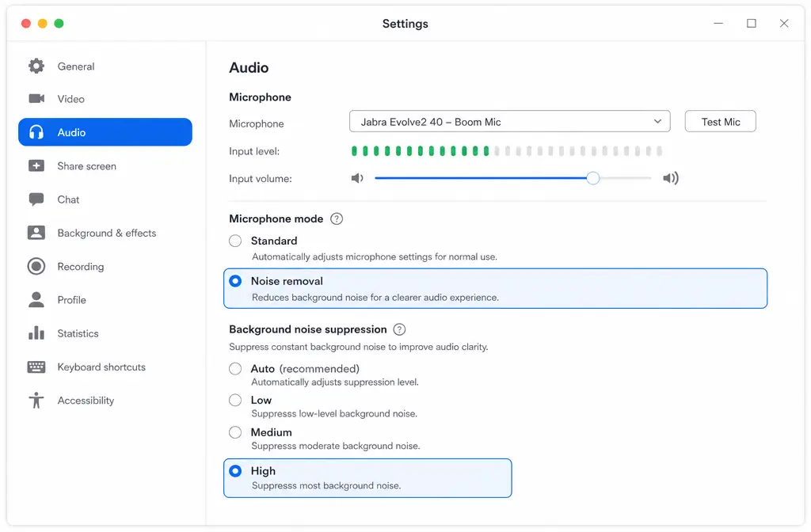This screenshot has height=532, width=811.
Task: Click "Suppresss moderate background noise" text
Action: coord(335,446)
